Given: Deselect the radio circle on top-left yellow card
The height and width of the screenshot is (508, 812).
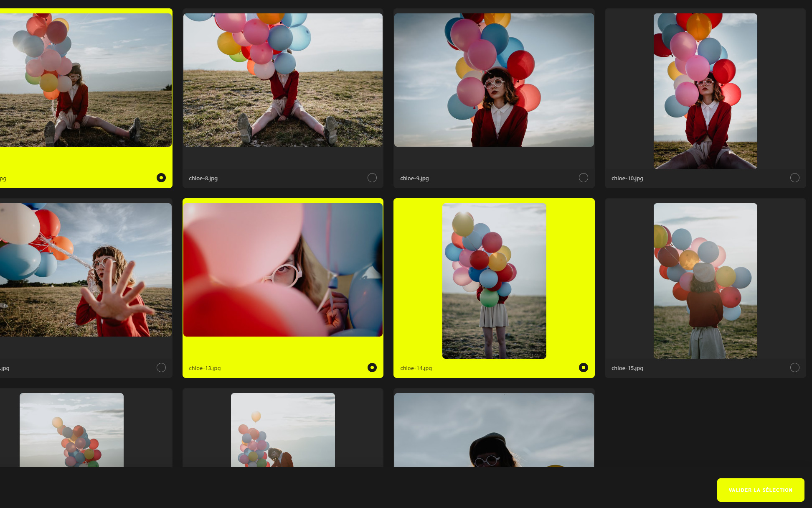Looking at the screenshot, I should [161, 178].
